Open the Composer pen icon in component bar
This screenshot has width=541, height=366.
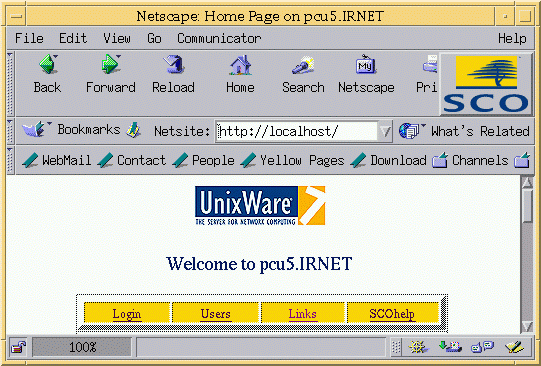click(514, 347)
